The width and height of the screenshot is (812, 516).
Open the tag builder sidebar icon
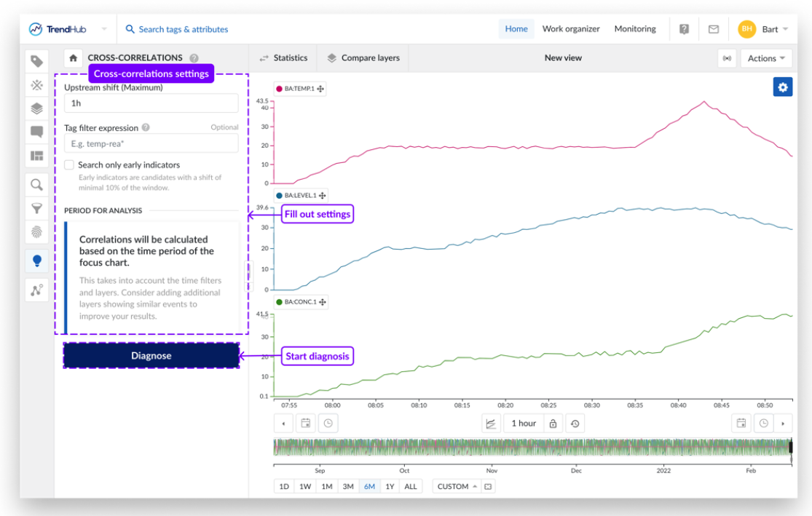(x=36, y=62)
